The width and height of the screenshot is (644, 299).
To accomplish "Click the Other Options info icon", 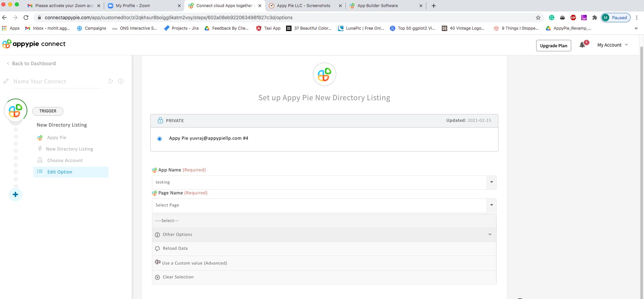I will click(x=157, y=235).
